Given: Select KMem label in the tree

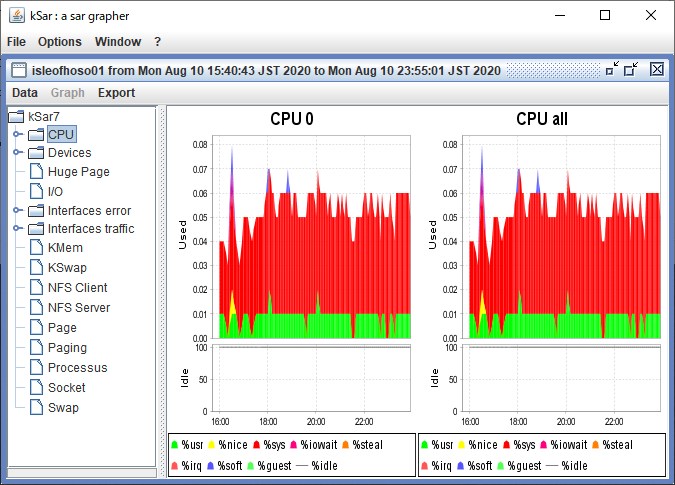Looking at the screenshot, I should click(x=65, y=248).
